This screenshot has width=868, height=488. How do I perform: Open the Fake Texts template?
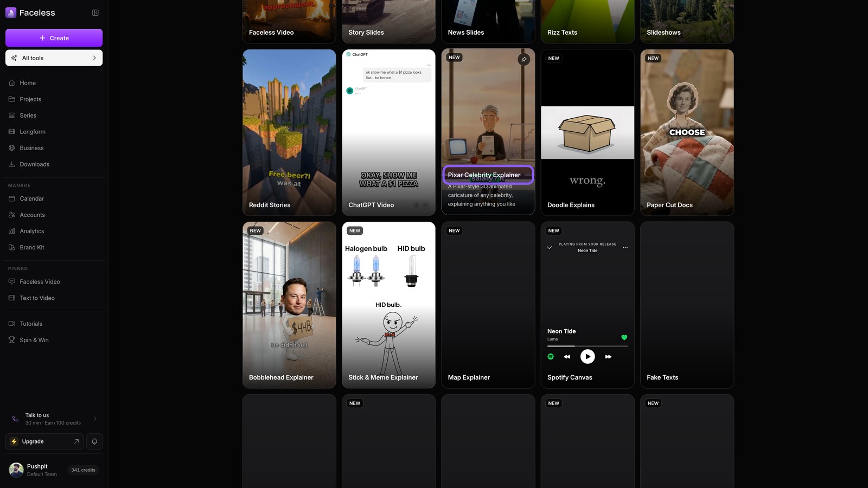point(687,305)
